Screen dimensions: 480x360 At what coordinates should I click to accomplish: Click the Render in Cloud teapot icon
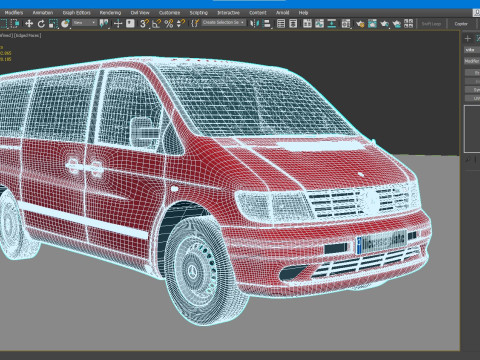397,24
